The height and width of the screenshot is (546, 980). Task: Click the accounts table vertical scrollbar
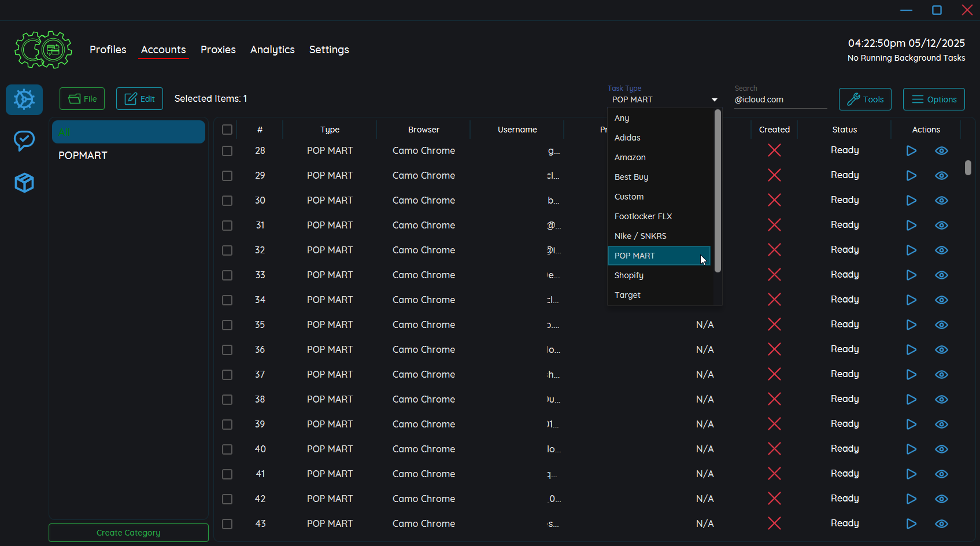(968, 168)
